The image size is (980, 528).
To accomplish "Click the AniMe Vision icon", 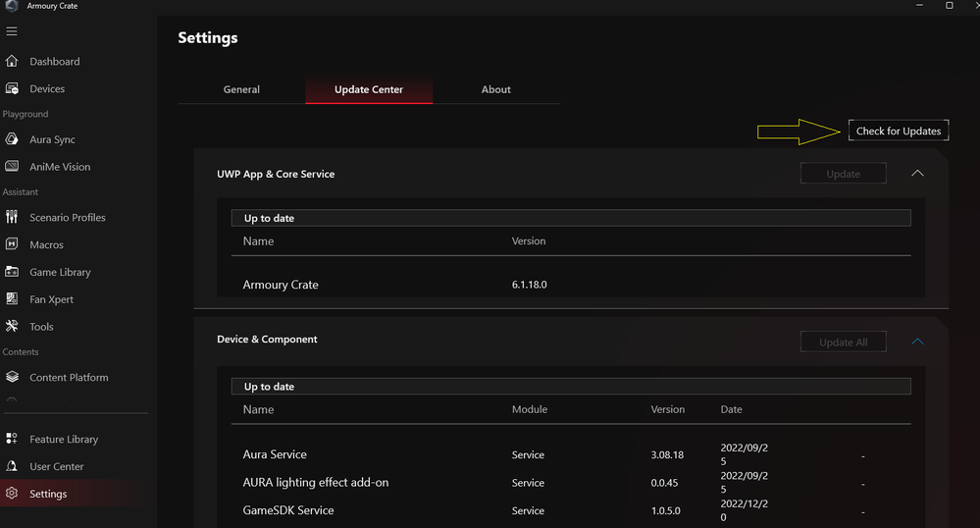I will point(11,166).
